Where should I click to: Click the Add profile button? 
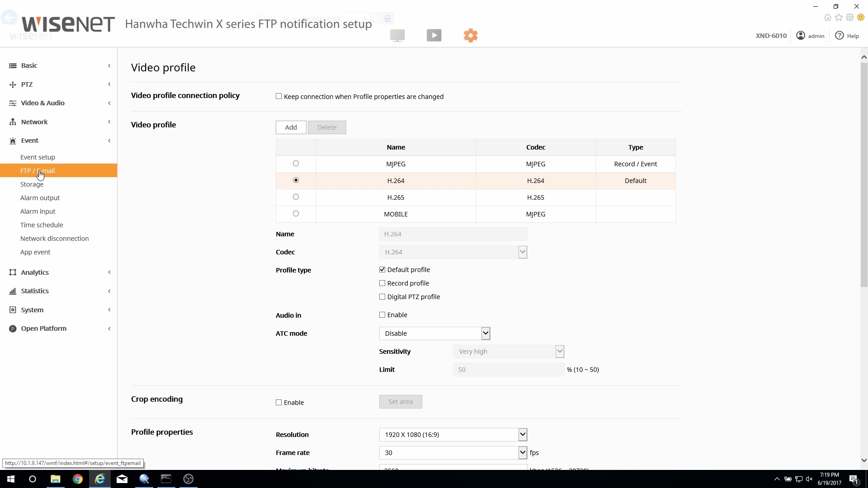coord(291,127)
